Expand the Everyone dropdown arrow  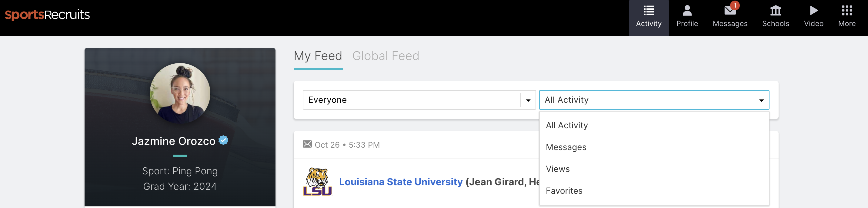[x=528, y=100]
